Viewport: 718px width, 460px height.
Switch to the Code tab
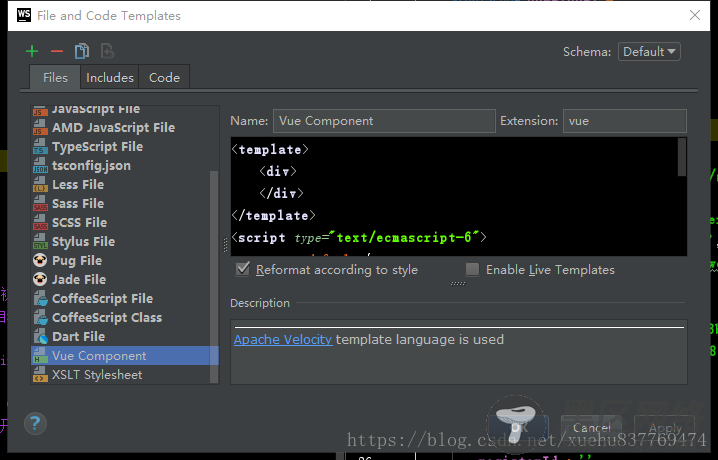tap(164, 77)
